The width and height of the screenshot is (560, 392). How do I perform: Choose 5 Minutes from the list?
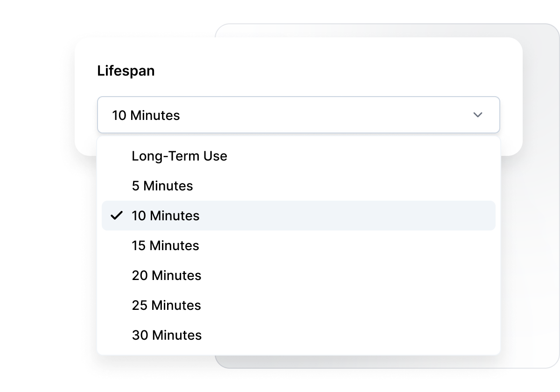point(162,186)
